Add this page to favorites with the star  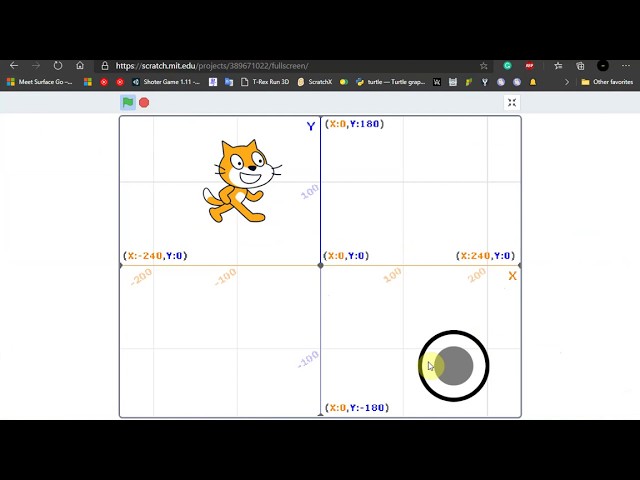[484, 66]
